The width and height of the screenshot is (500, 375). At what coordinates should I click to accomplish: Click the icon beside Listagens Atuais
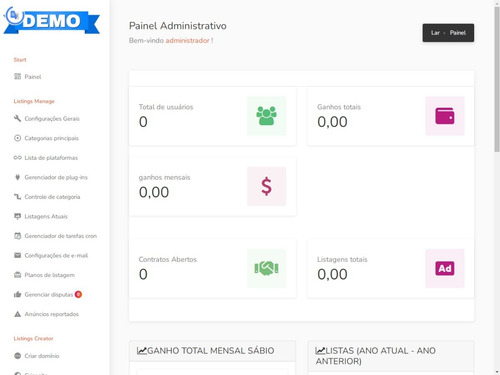pyautogui.click(x=17, y=216)
